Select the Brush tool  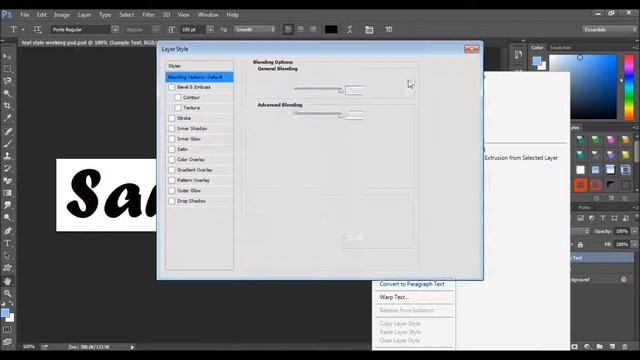point(7,143)
